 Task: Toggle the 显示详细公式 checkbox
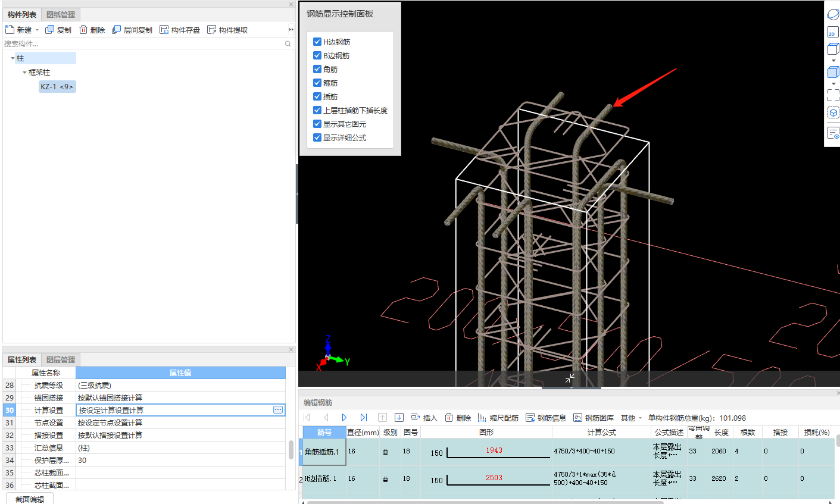click(317, 137)
